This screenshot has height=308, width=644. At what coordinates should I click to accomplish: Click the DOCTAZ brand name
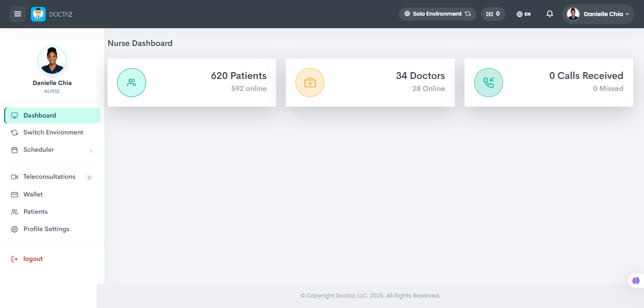(x=61, y=14)
